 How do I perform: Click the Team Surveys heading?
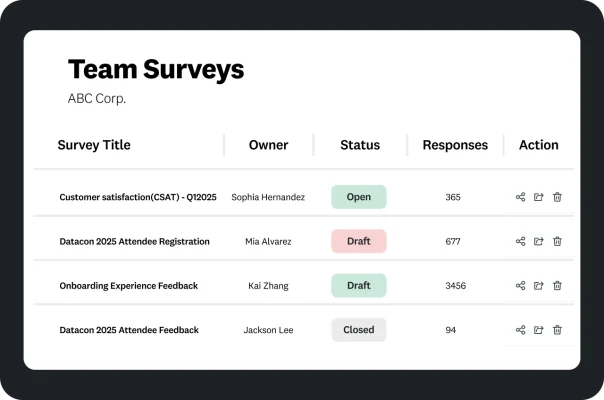pyautogui.click(x=156, y=69)
